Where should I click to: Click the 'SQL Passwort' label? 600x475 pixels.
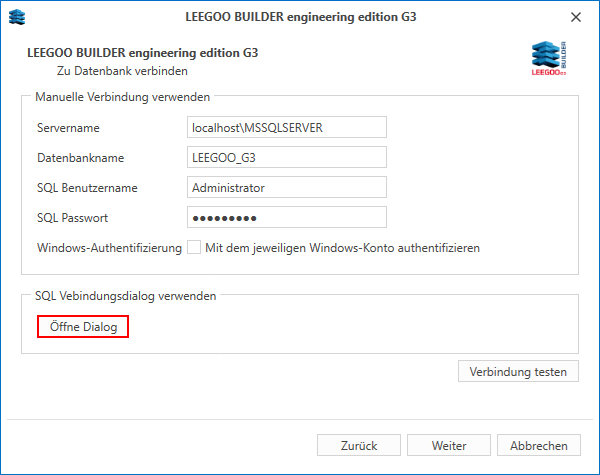(x=72, y=218)
